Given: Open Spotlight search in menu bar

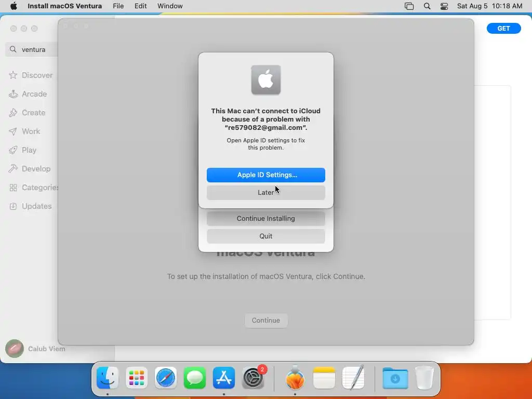Looking at the screenshot, I should [427, 6].
